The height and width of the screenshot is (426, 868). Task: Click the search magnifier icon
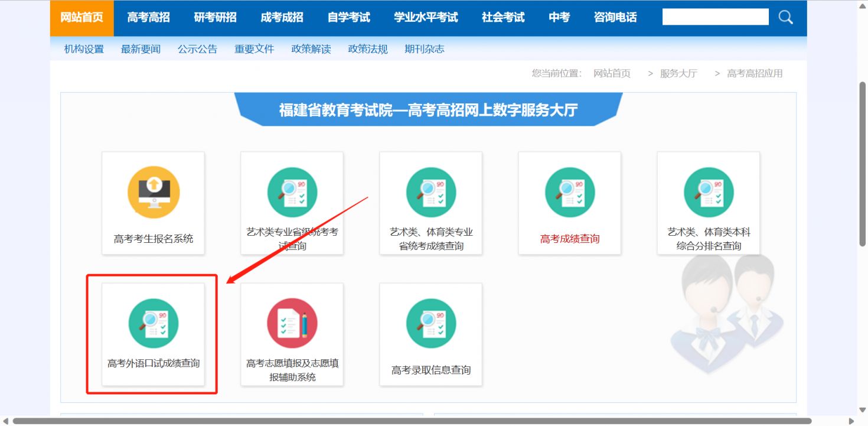[x=786, y=17]
